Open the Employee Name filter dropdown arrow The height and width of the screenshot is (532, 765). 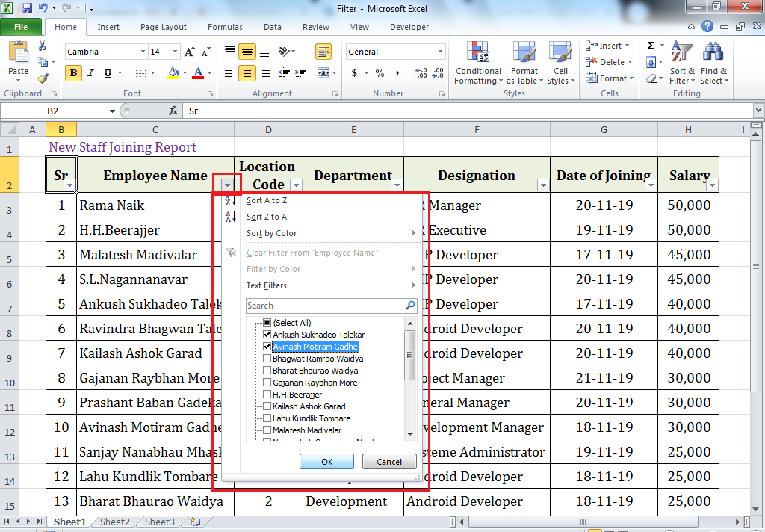(227, 185)
